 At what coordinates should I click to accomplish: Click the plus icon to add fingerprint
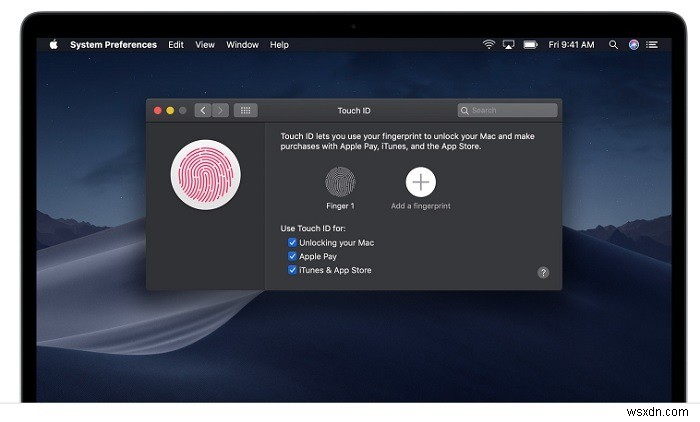pyautogui.click(x=421, y=182)
